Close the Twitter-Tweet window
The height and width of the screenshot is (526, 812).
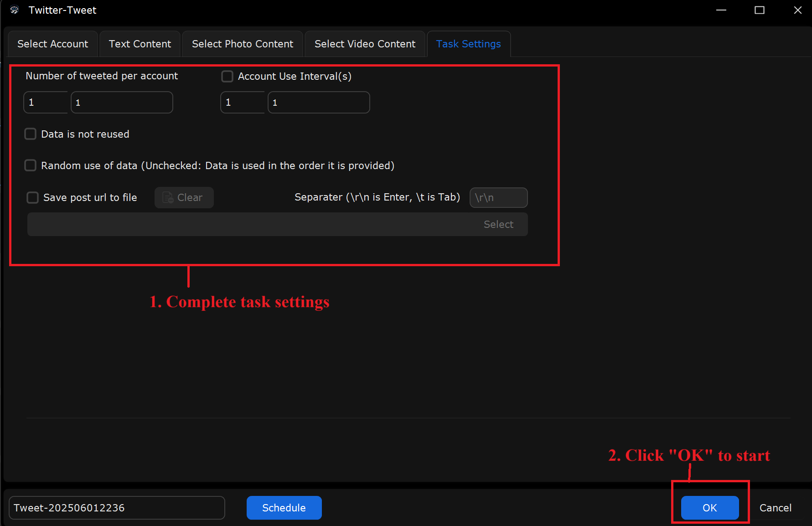798,10
